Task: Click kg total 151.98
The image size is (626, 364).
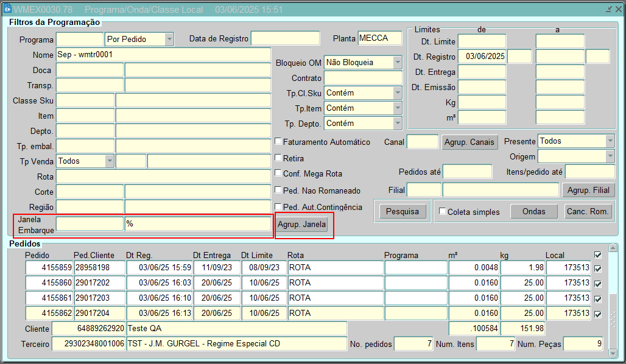Action: (522, 329)
